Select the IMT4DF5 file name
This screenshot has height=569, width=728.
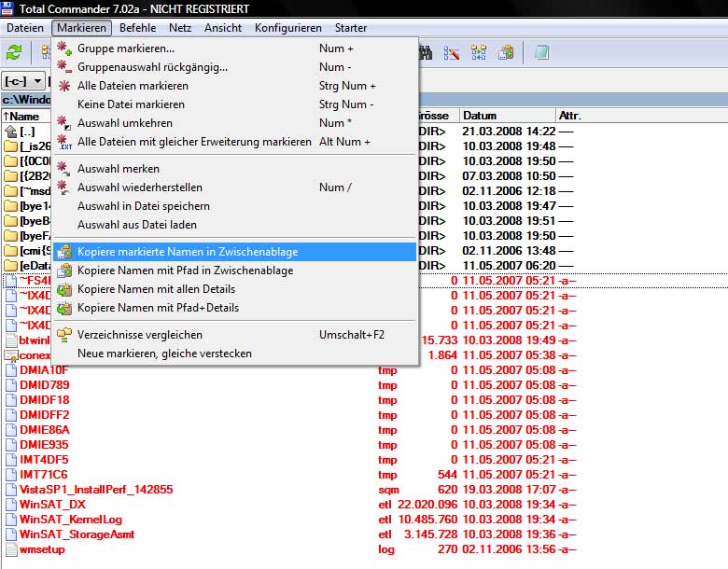(x=44, y=460)
